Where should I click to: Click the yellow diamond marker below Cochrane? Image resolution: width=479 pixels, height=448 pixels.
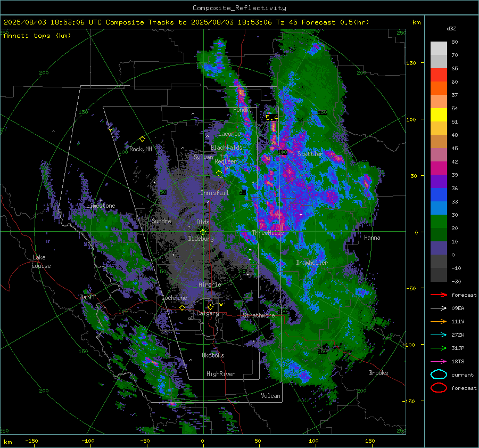click(x=183, y=308)
